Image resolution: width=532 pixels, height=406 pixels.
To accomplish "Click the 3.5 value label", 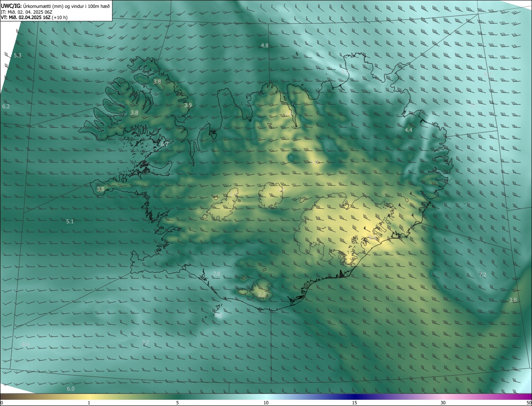I will (x=101, y=189).
